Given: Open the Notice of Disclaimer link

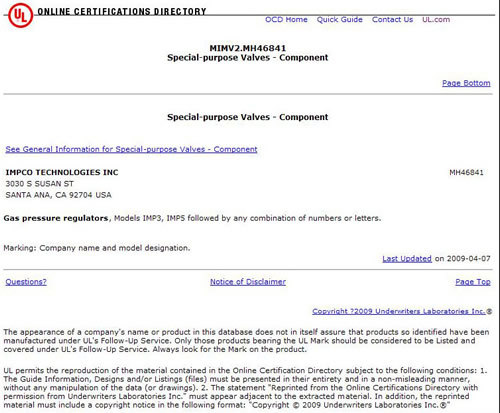Looking at the screenshot, I should [x=248, y=282].
